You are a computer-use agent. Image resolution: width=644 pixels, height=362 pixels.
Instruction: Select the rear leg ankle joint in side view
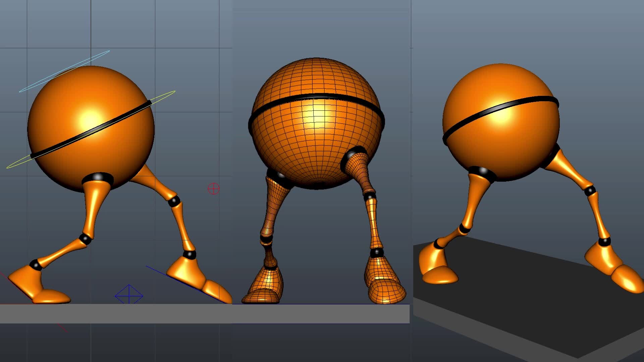[x=190, y=254]
